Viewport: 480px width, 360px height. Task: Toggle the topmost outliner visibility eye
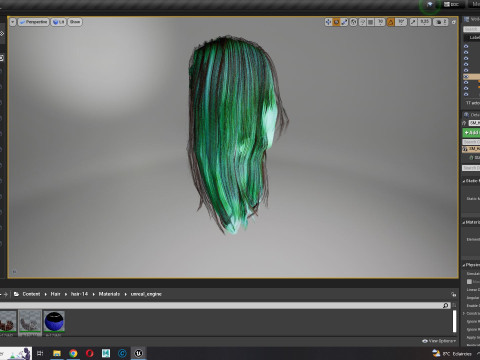466,46
